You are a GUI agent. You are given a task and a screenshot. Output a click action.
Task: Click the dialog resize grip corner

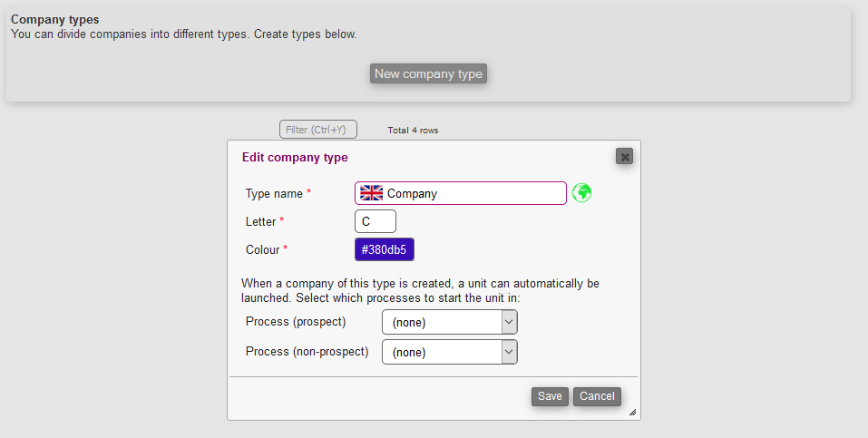point(632,412)
